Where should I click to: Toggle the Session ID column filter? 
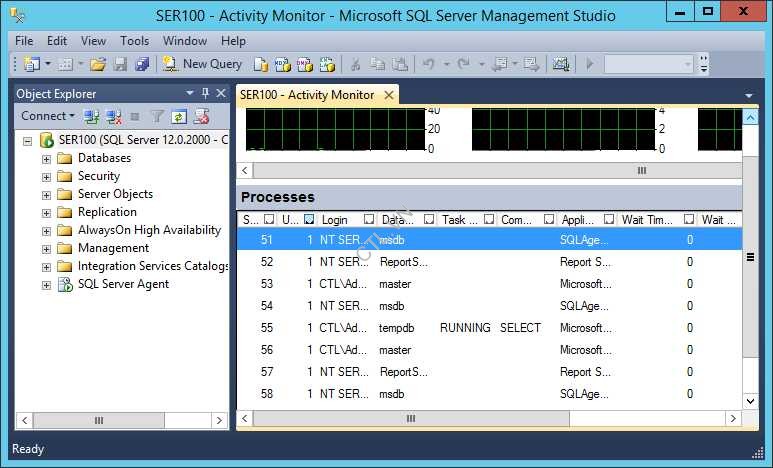[269, 219]
